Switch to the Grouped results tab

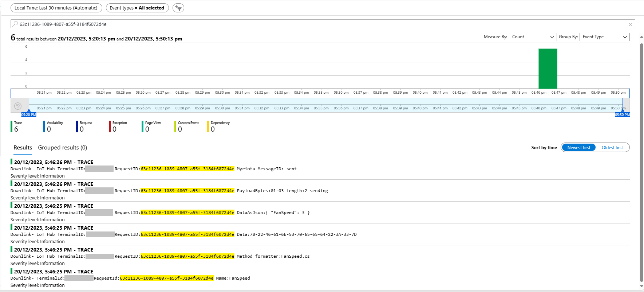tap(62, 148)
